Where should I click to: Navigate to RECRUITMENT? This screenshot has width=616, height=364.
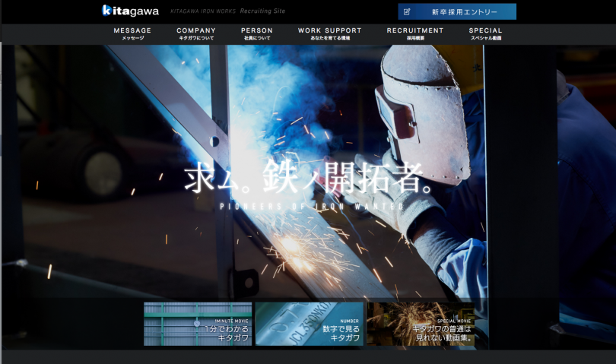point(414,33)
